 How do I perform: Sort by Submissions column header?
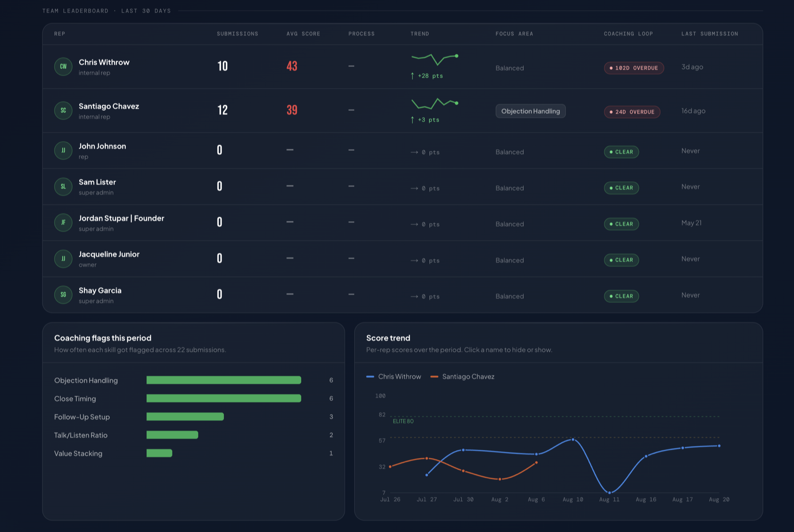coord(237,34)
